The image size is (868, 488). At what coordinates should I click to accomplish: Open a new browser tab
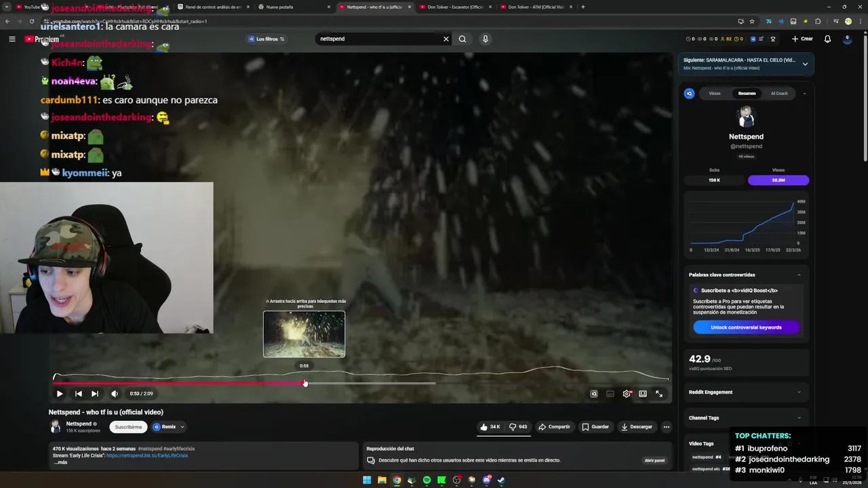coord(583,7)
